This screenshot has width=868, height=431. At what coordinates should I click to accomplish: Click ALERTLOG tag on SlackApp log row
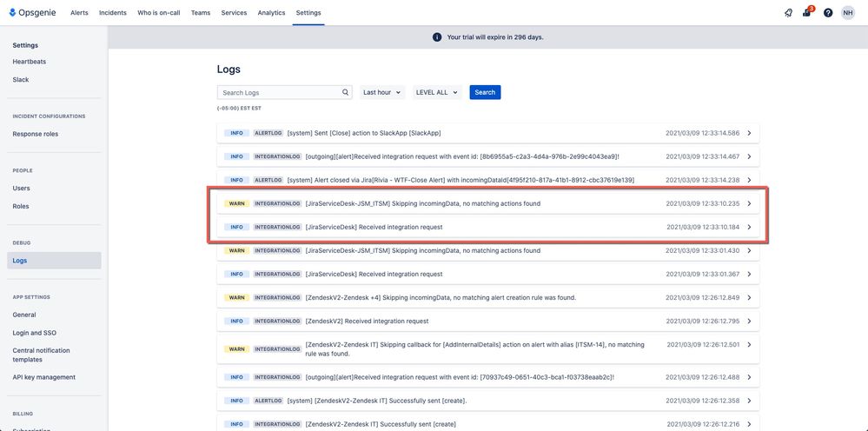click(x=268, y=133)
